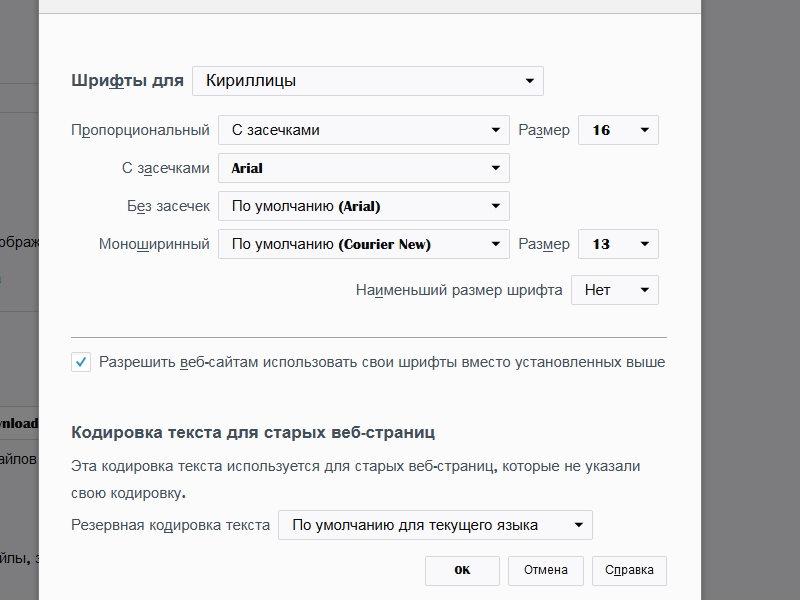Open the monospace Размер 13 dropdown
This screenshot has width=800, height=600.
[x=617, y=244]
